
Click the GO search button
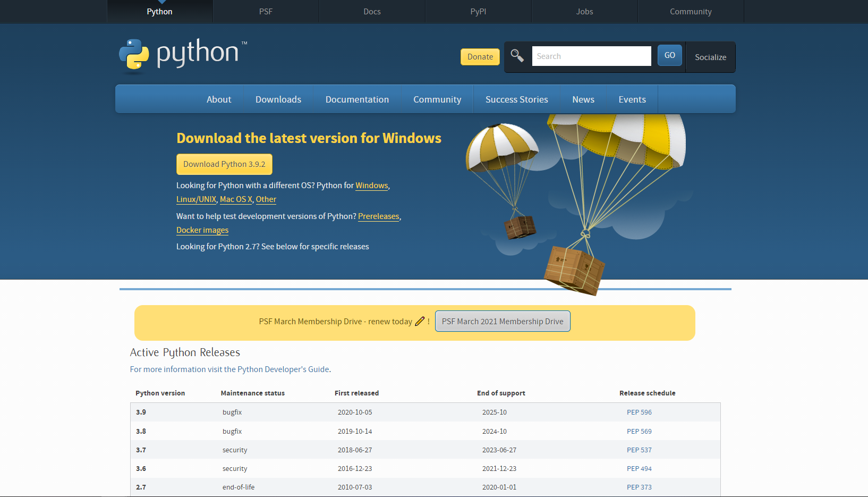tap(670, 55)
